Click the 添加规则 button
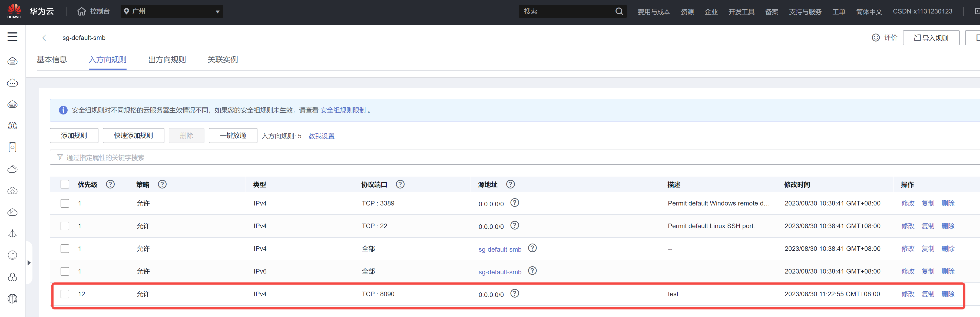Viewport: 980px width, 317px height. point(74,136)
